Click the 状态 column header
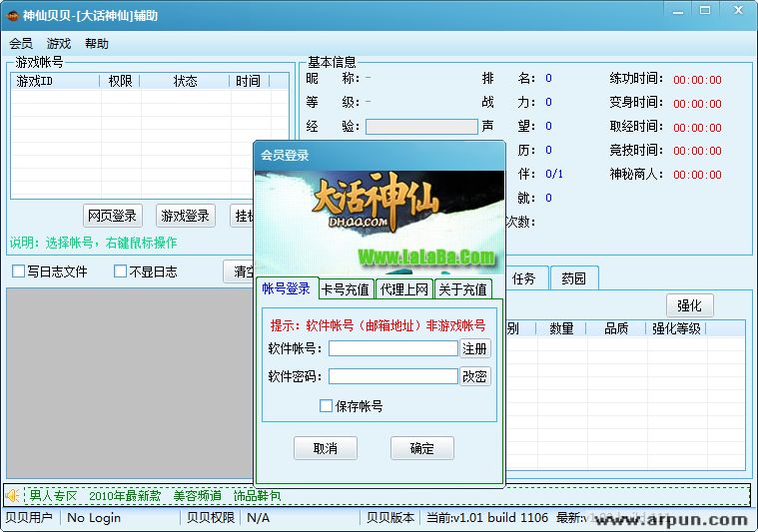 pos(185,81)
